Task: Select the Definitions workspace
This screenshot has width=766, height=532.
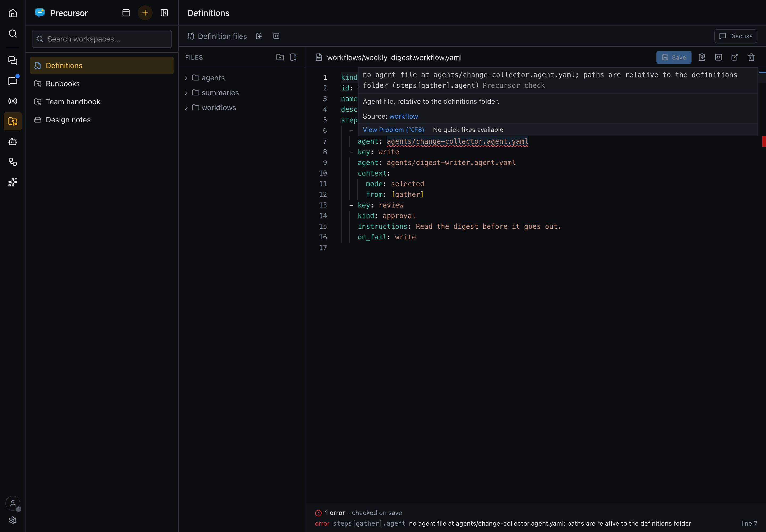Action: [102, 65]
